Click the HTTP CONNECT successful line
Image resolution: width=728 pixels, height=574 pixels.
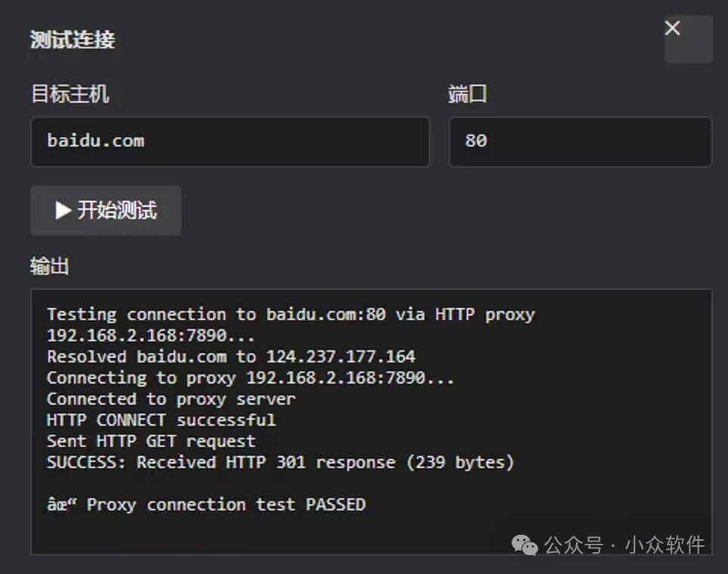click(x=161, y=420)
